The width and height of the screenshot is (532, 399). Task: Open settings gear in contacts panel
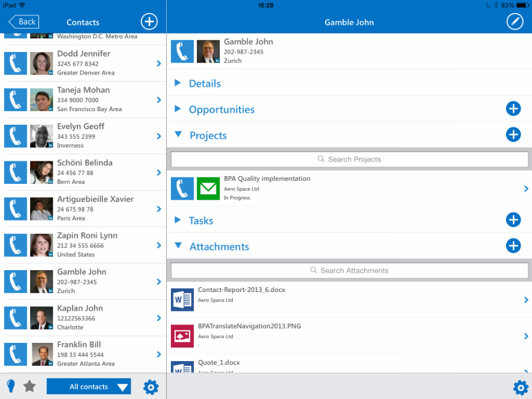(151, 387)
